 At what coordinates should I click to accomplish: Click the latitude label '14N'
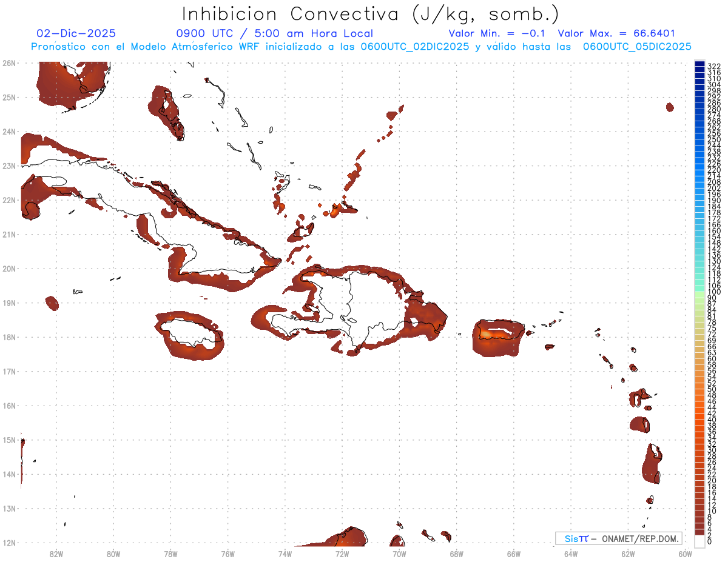[x=8, y=474]
